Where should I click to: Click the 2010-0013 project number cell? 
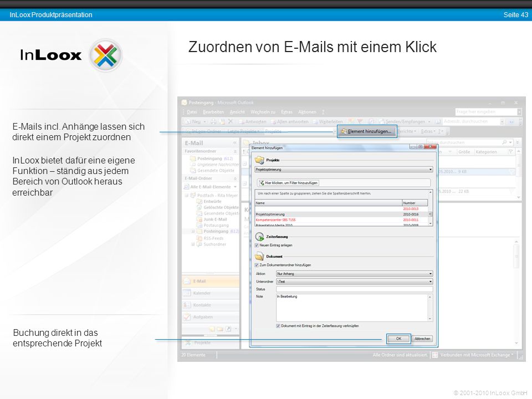pyautogui.click(x=411, y=209)
